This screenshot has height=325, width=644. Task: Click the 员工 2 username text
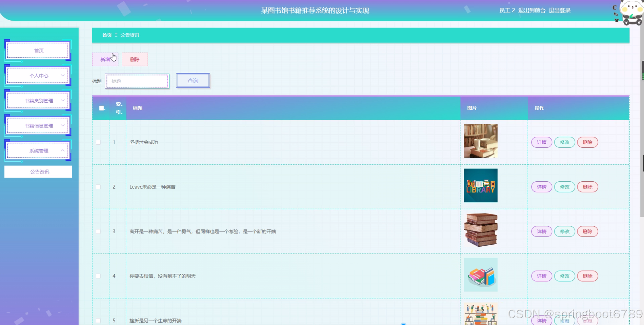pos(507,10)
